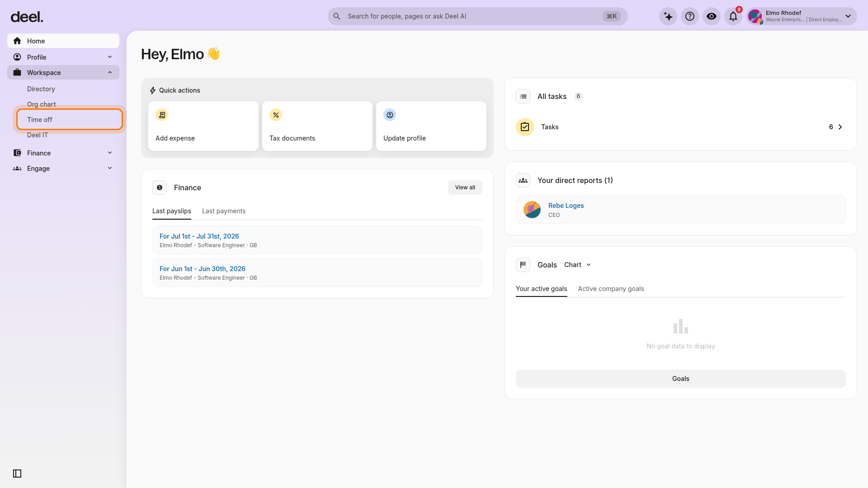Click the Home house icon
Screen dimensions: 868x488
pyautogui.click(x=17, y=41)
